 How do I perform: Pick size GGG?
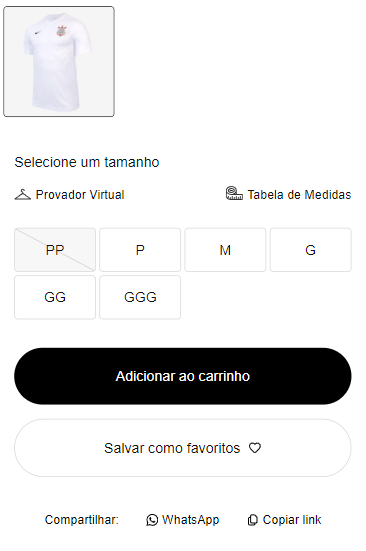click(140, 297)
